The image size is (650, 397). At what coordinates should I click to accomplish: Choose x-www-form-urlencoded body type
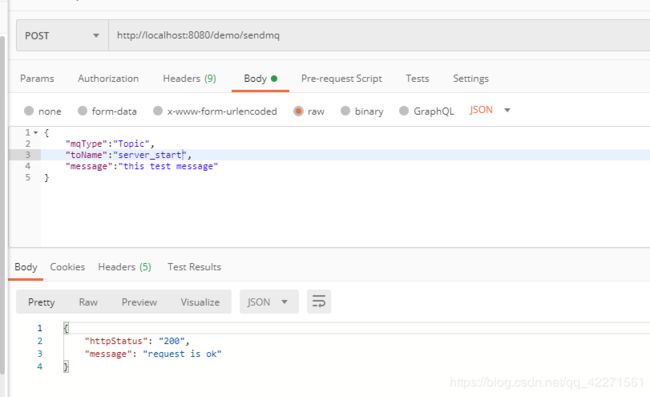coord(158,111)
